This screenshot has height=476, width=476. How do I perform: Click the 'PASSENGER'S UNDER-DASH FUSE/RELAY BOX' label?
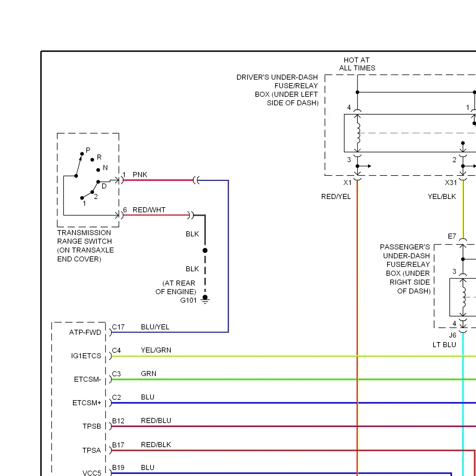(405, 269)
